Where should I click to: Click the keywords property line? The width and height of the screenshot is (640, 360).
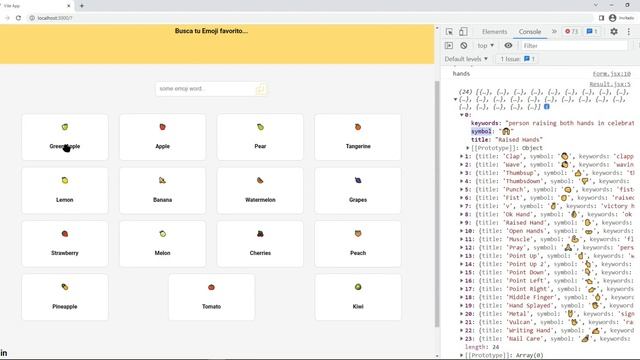(552, 123)
